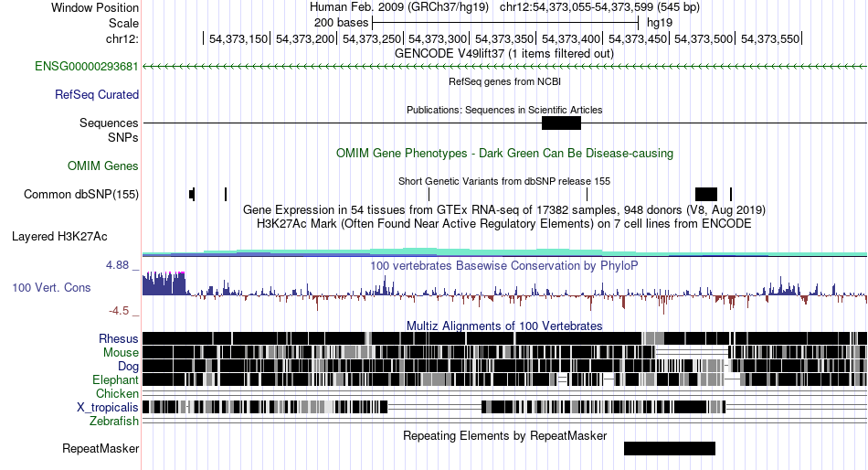The height and width of the screenshot is (470, 868).
Task: Click the Sequences track label
Action: coord(109,123)
